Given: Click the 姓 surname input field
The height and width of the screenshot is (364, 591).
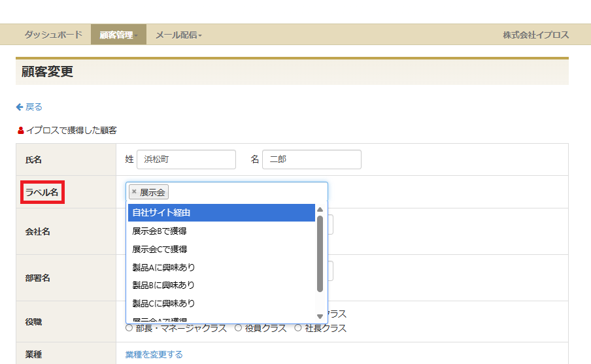Looking at the screenshot, I should coord(186,159).
